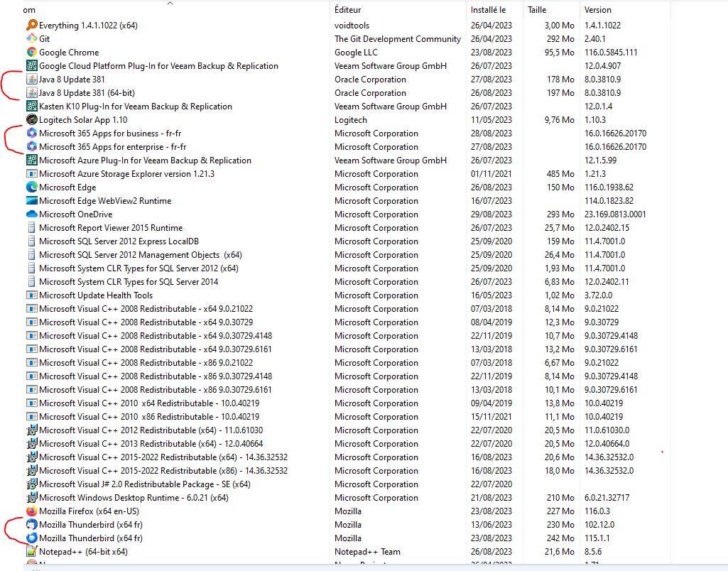Click the Notepad++ icon
Viewport: 728px width, 571px height.
[x=31, y=551]
